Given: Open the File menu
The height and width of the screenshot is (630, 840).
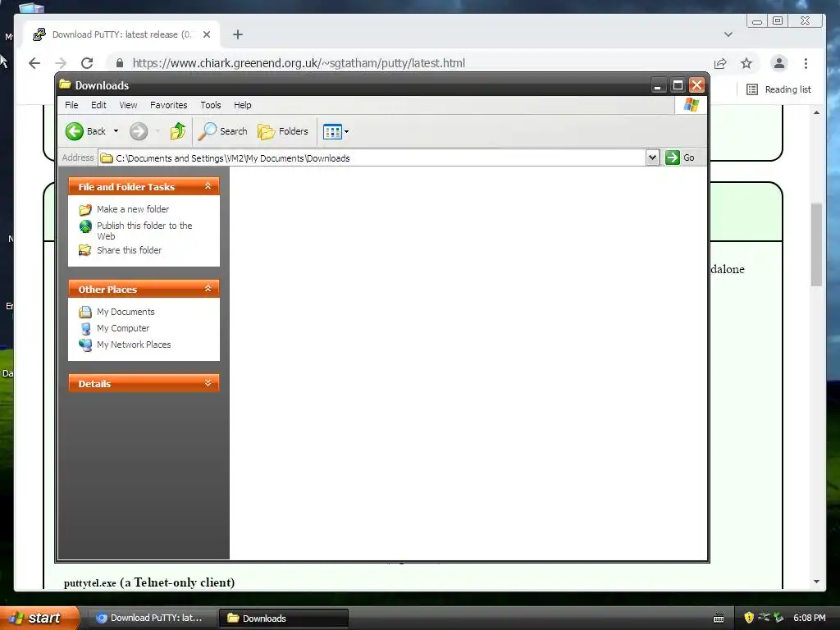Looking at the screenshot, I should click(71, 105).
